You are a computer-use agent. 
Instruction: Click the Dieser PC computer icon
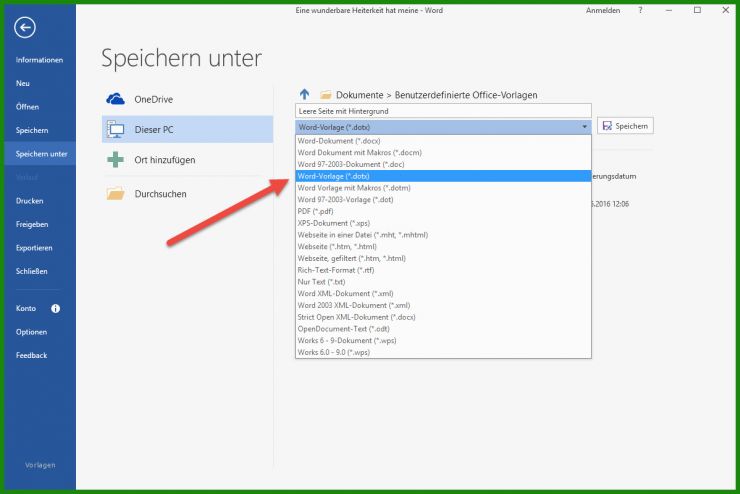pyautogui.click(x=115, y=129)
